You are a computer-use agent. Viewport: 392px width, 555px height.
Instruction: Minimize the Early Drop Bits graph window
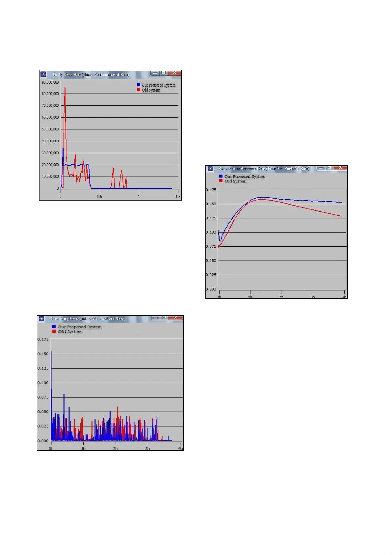coord(155,73)
